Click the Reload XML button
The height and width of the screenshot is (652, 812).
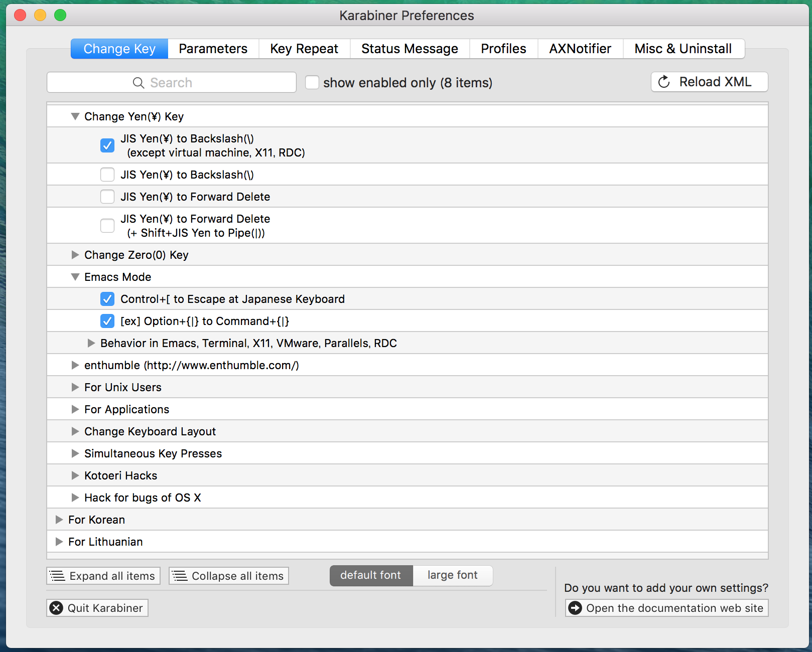pyautogui.click(x=710, y=82)
